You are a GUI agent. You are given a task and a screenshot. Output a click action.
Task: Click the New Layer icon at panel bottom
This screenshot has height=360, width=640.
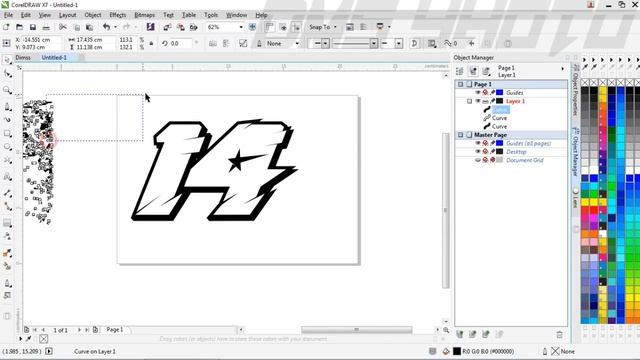pyautogui.click(x=460, y=335)
